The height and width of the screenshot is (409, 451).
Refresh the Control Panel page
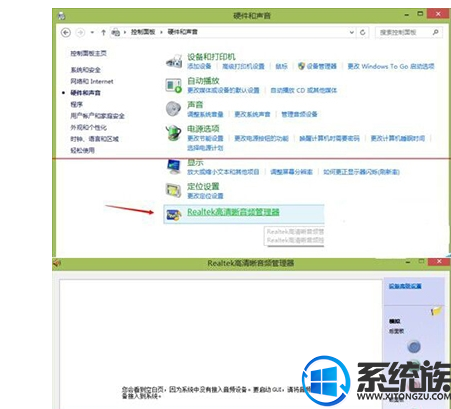(363, 32)
